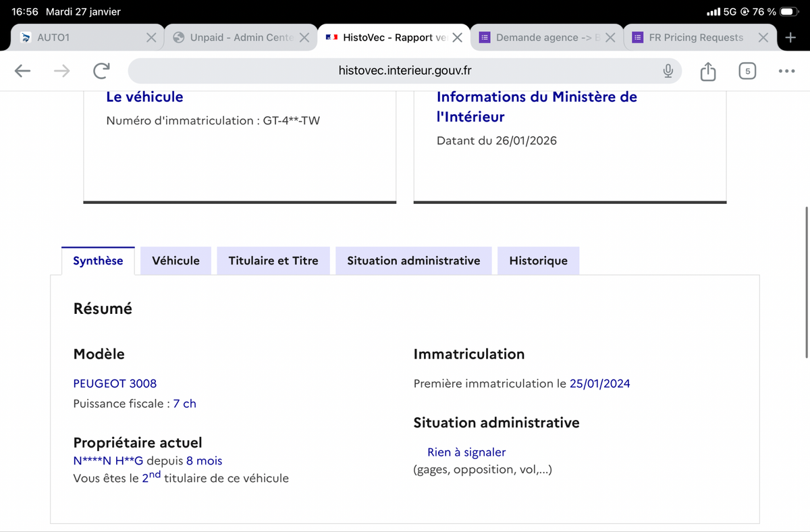
Task: Tap the browser forward arrow
Action: tap(62, 71)
